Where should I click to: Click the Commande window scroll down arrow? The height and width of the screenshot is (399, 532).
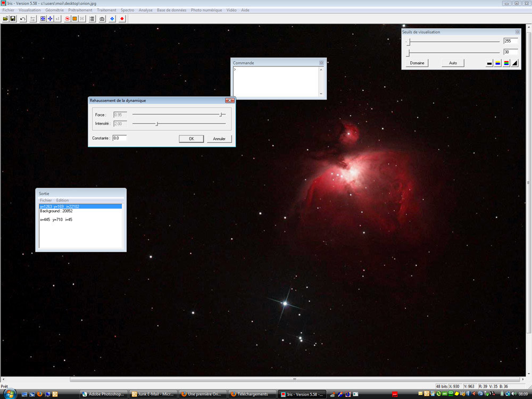coord(321,94)
